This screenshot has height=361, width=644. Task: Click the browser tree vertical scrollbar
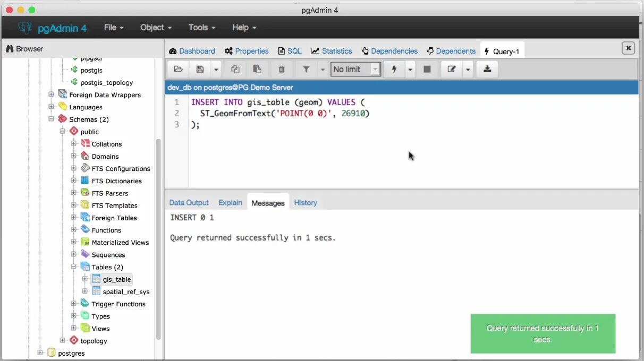[x=158, y=239]
